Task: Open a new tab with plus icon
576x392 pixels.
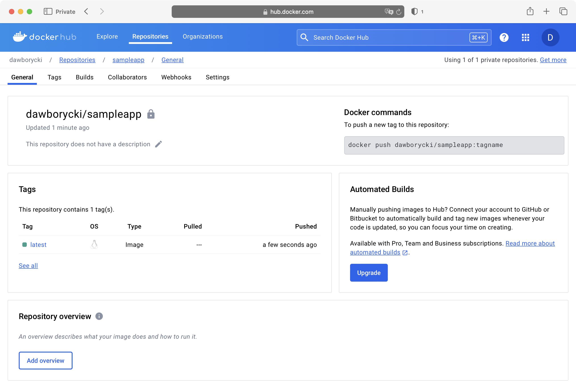Action: [x=546, y=11]
